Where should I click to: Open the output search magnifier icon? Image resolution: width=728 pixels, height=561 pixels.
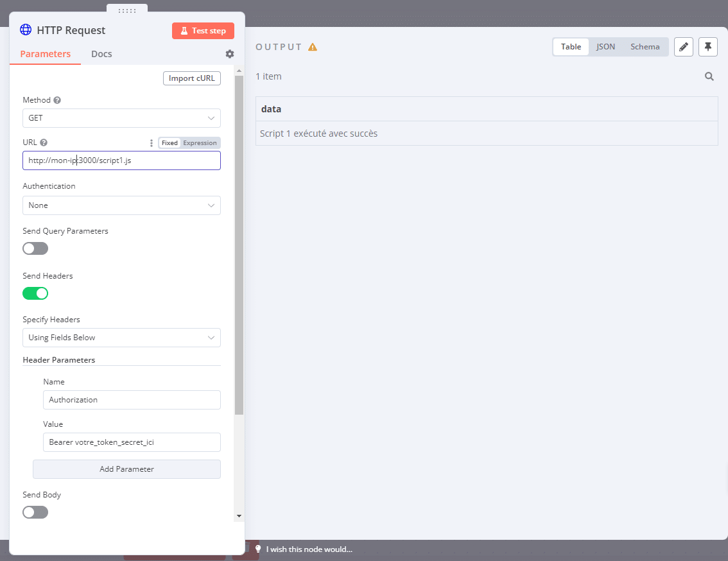[709, 76]
